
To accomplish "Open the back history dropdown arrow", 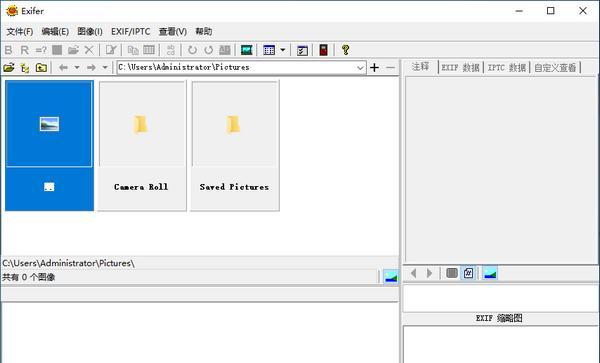I will (77, 68).
